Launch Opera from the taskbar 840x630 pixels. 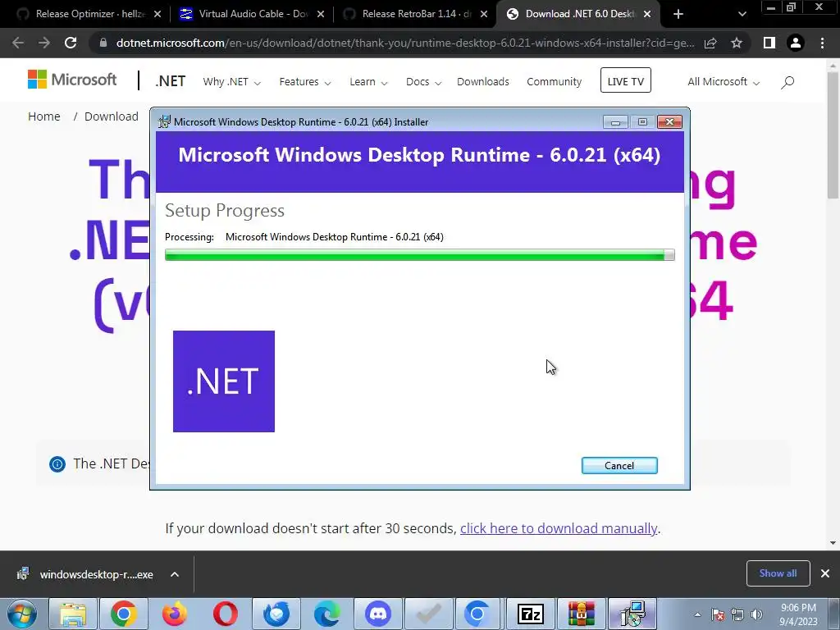tap(225, 614)
